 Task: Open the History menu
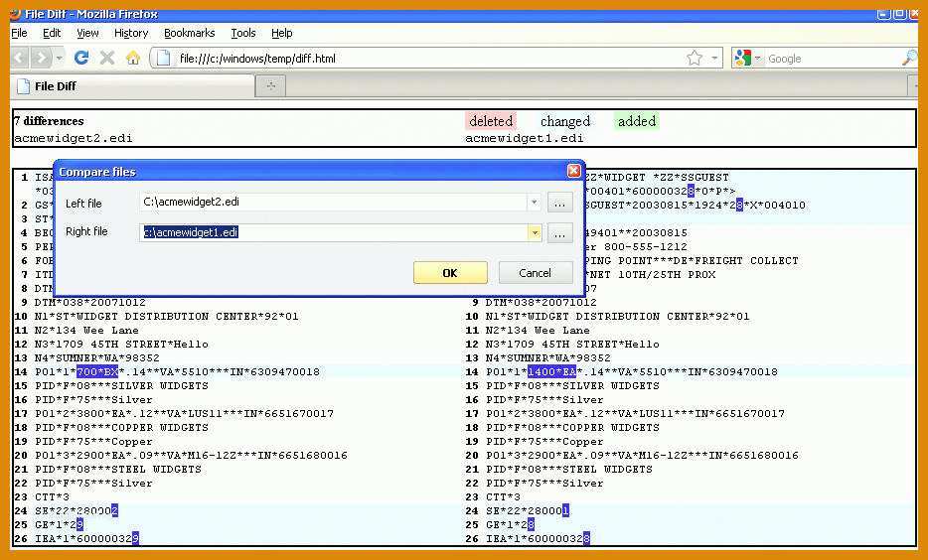pos(131,33)
